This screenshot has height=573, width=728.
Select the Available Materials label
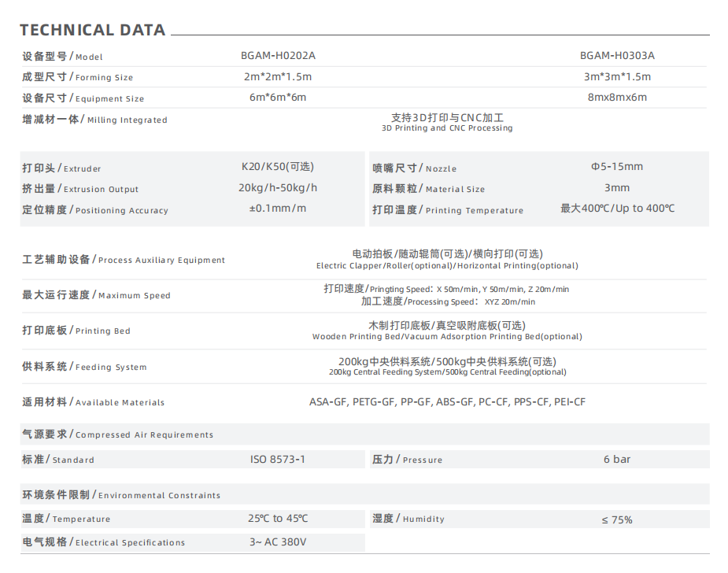pos(93,401)
